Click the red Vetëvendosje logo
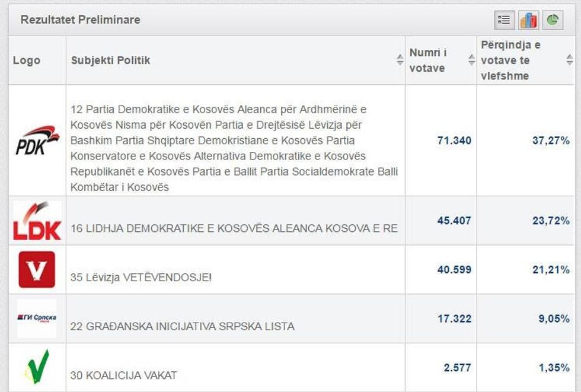The height and width of the screenshot is (392, 581). [x=37, y=270]
